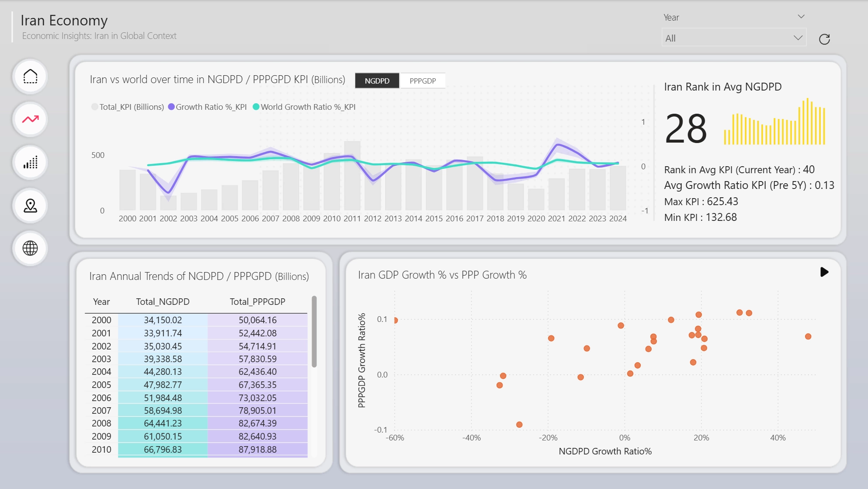Open the Year All dropdown
The width and height of the screenshot is (868, 489).
coord(734,38)
